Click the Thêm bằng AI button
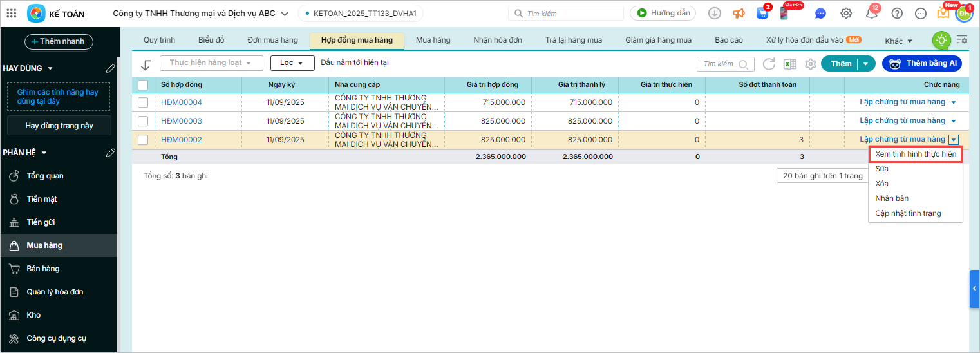 click(921, 63)
